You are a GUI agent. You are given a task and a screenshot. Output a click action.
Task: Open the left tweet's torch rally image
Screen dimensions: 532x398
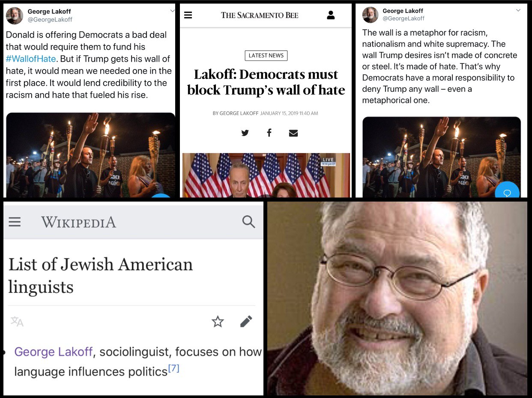click(x=90, y=155)
